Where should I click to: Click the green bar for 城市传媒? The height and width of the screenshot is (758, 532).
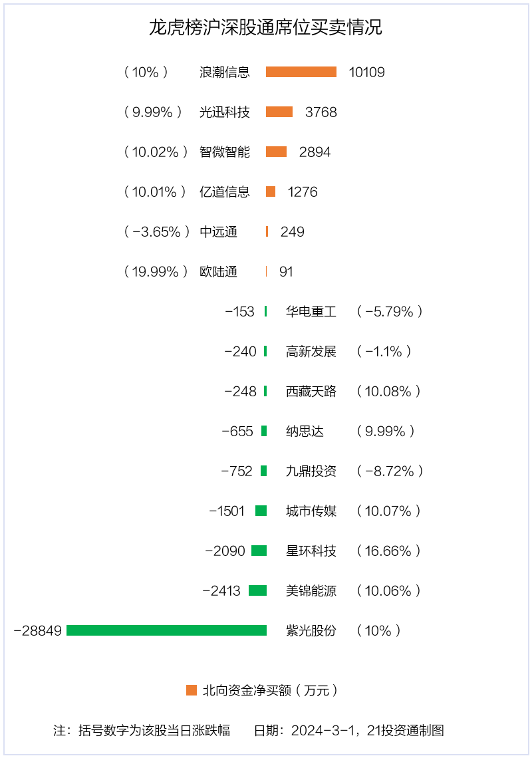click(x=261, y=511)
